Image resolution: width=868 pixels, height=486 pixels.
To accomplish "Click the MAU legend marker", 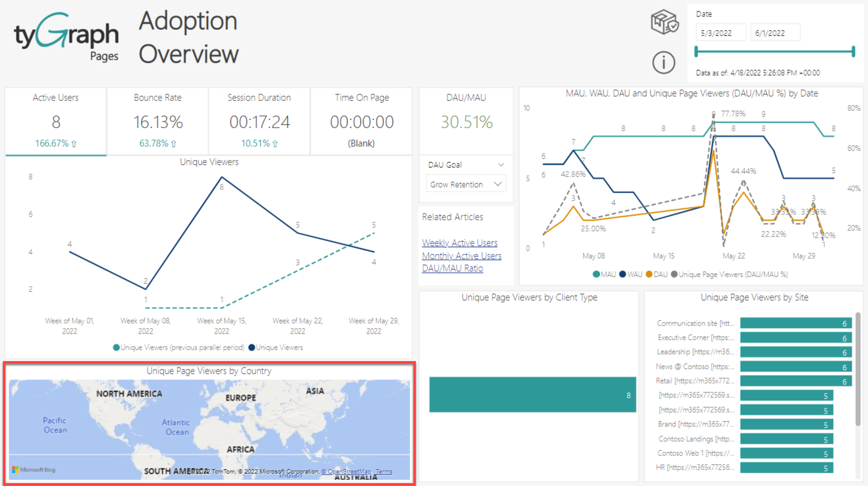I will (596, 275).
